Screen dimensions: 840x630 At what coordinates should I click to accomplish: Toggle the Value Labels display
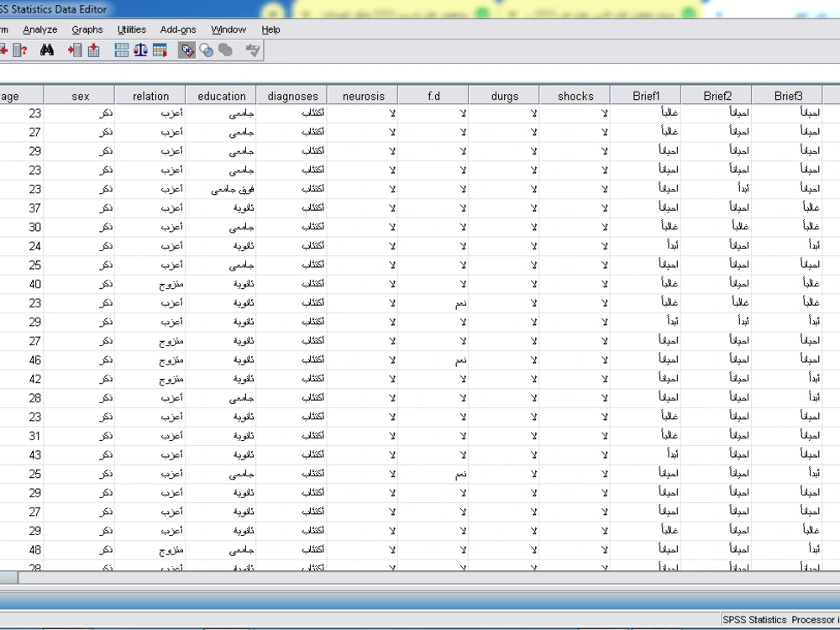pyautogui.click(x=186, y=50)
